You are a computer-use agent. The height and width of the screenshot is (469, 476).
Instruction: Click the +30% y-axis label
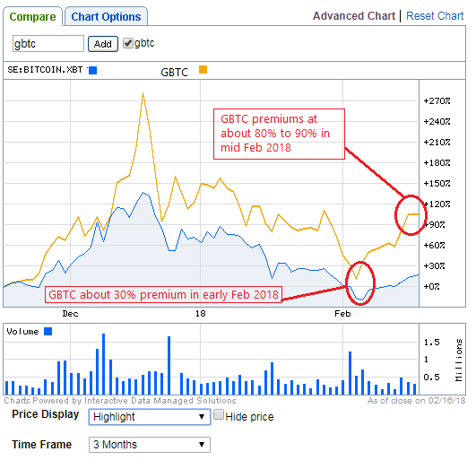[x=434, y=265]
